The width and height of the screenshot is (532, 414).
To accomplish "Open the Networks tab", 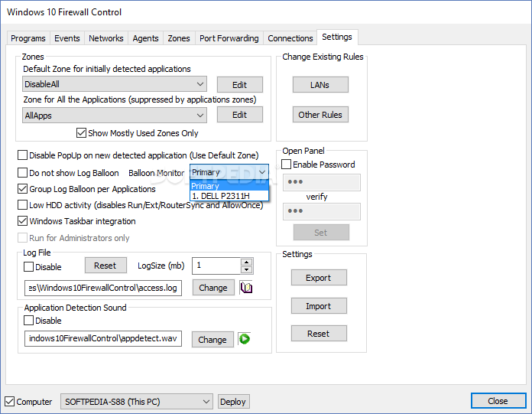I will (106, 38).
